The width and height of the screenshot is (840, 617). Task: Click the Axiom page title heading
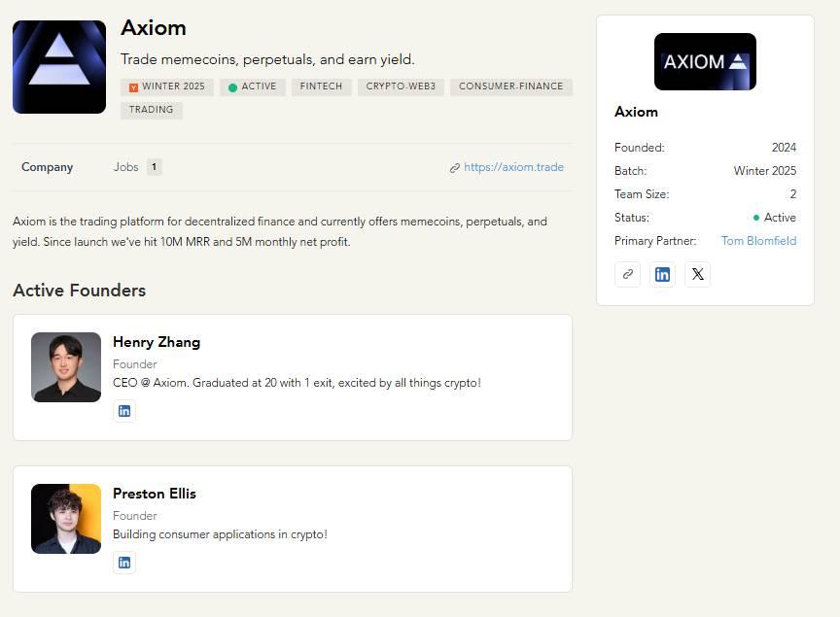point(154,28)
